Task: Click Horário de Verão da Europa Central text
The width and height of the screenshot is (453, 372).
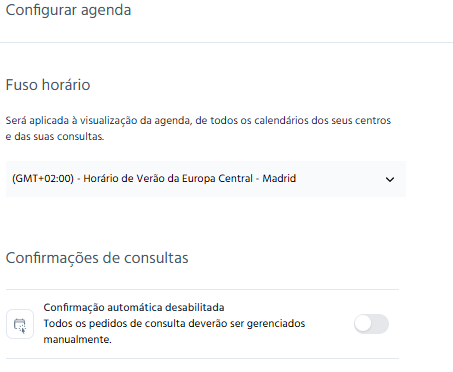Action: click(168, 178)
